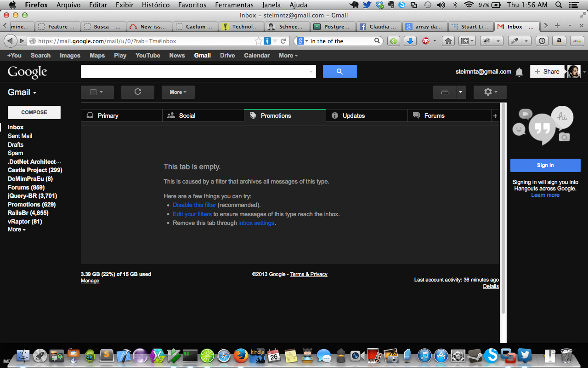Click the Gmail page vertical scrollbar
This screenshot has height=368, width=588.
coord(503,208)
